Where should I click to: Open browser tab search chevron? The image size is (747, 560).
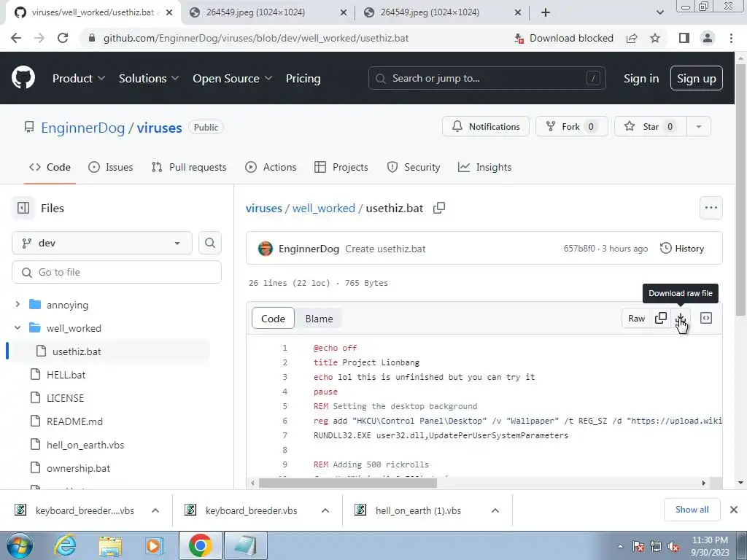tap(659, 12)
